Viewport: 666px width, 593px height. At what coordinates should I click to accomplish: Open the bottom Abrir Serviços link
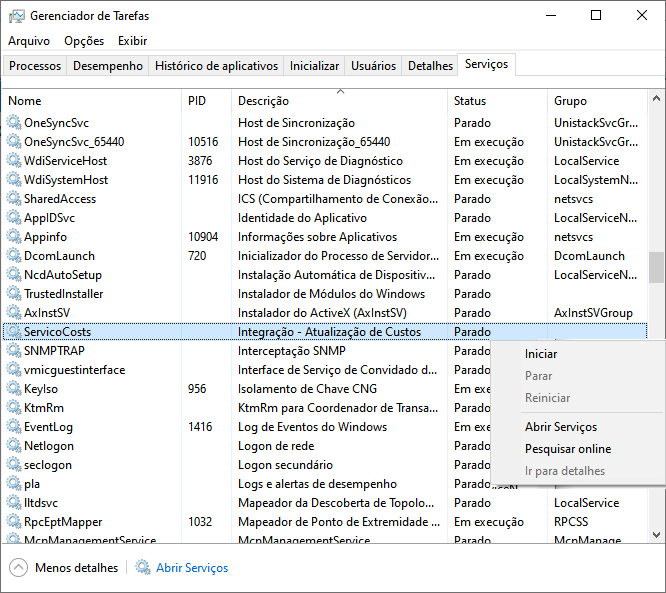[192, 568]
